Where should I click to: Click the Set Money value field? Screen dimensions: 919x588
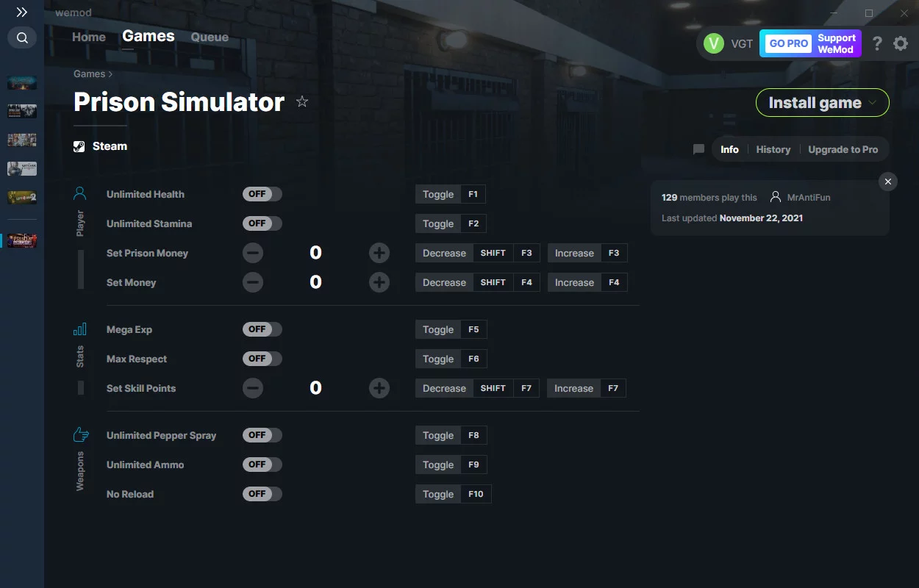pos(316,282)
